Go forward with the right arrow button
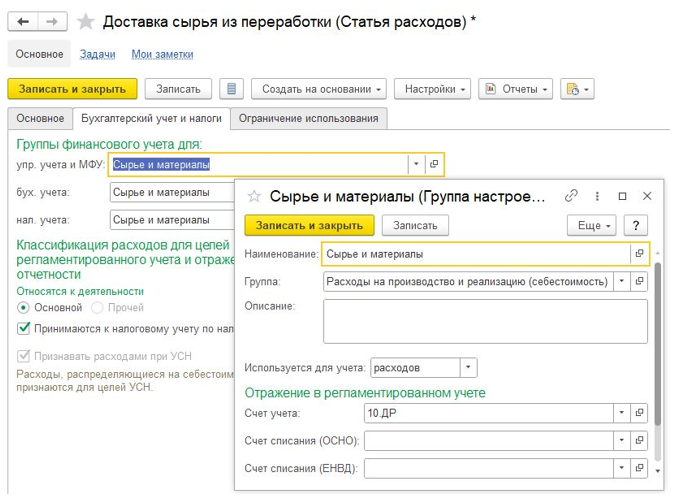Viewport: 681px width, 504px height. (x=52, y=21)
